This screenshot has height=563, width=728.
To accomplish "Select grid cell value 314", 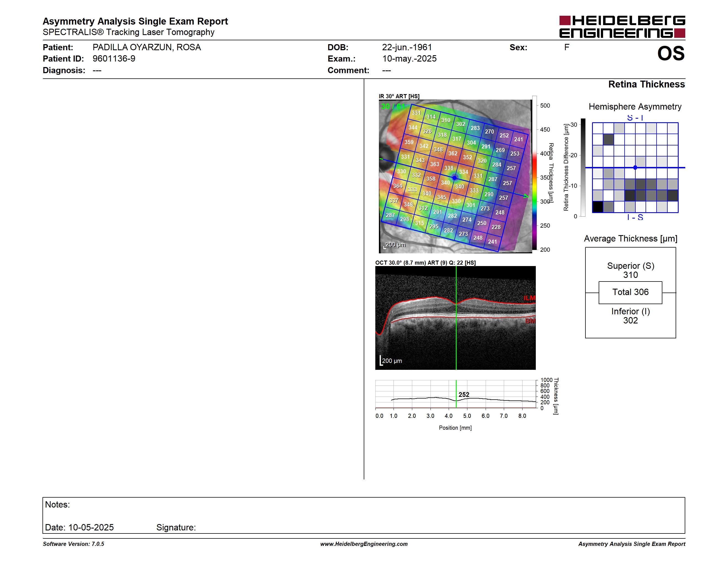I will click(x=431, y=117).
